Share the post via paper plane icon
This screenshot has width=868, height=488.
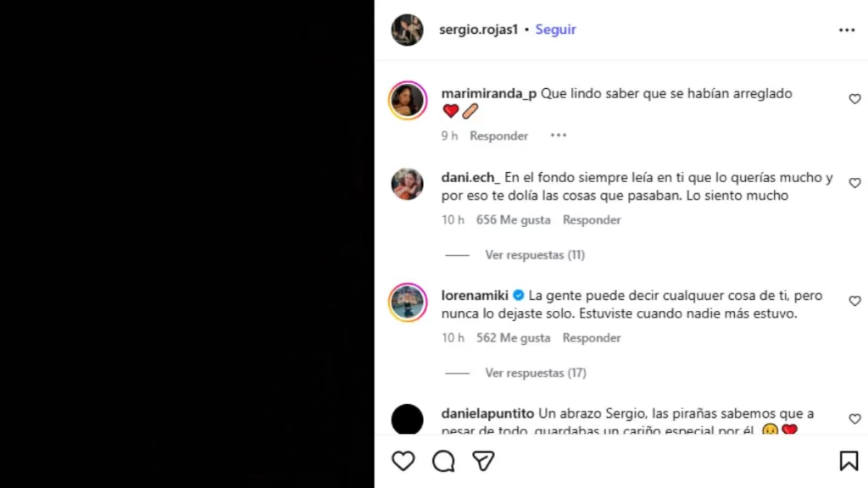point(483,461)
